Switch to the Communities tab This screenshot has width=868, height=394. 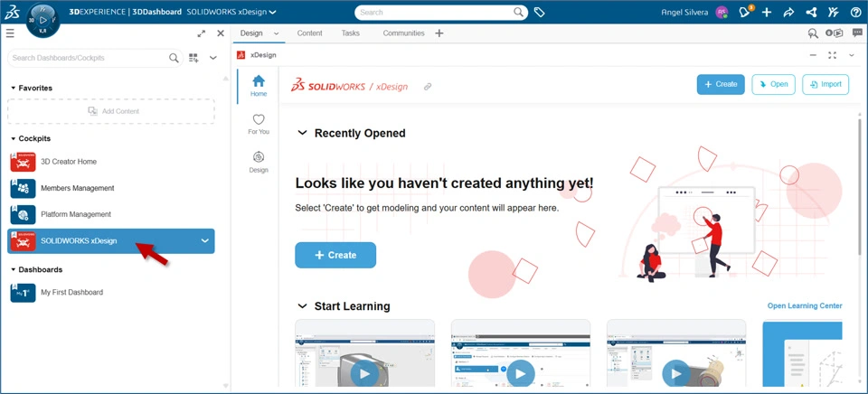(x=403, y=33)
